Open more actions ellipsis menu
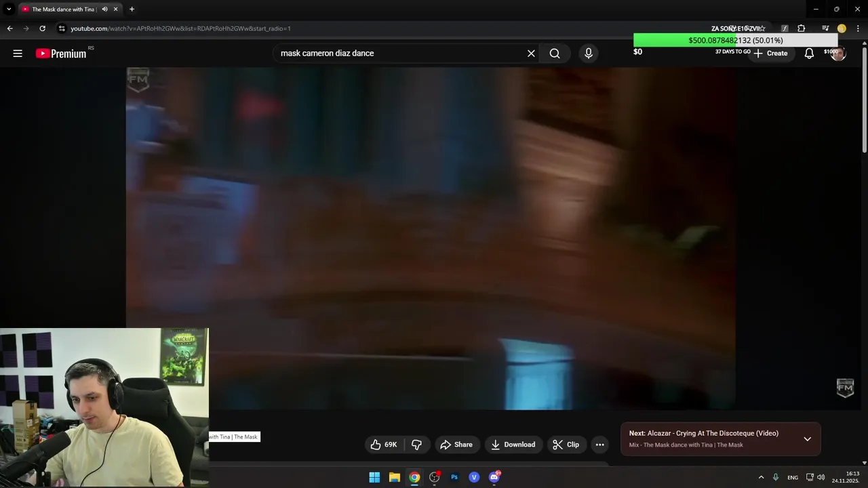The image size is (868, 488). [599, 445]
